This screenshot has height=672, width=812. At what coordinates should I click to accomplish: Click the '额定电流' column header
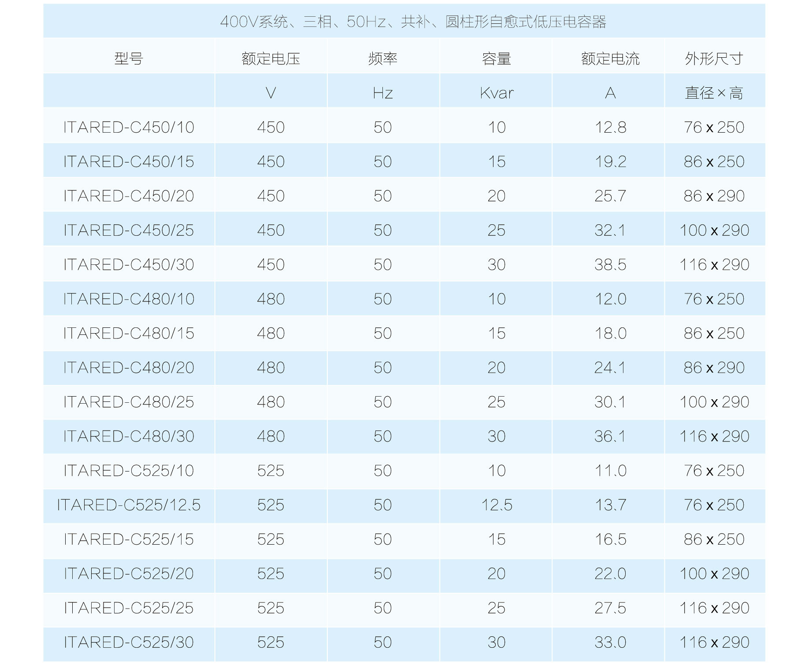pos(610,58)
